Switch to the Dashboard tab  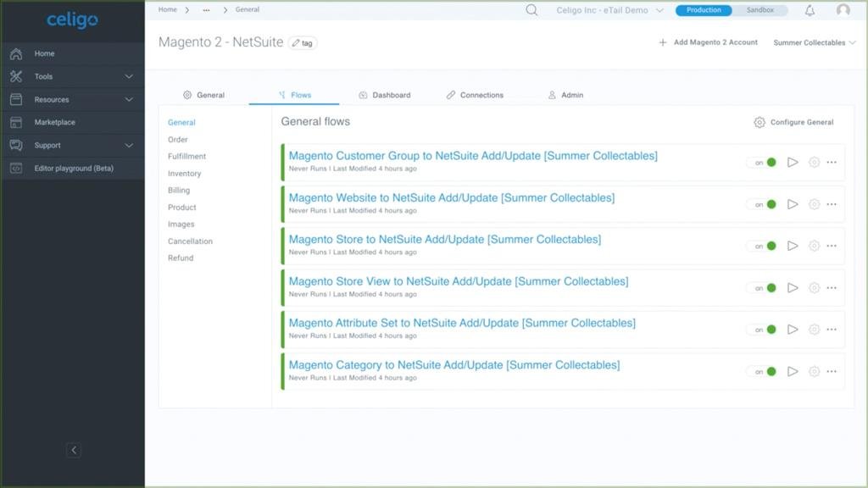pos(385,95)
